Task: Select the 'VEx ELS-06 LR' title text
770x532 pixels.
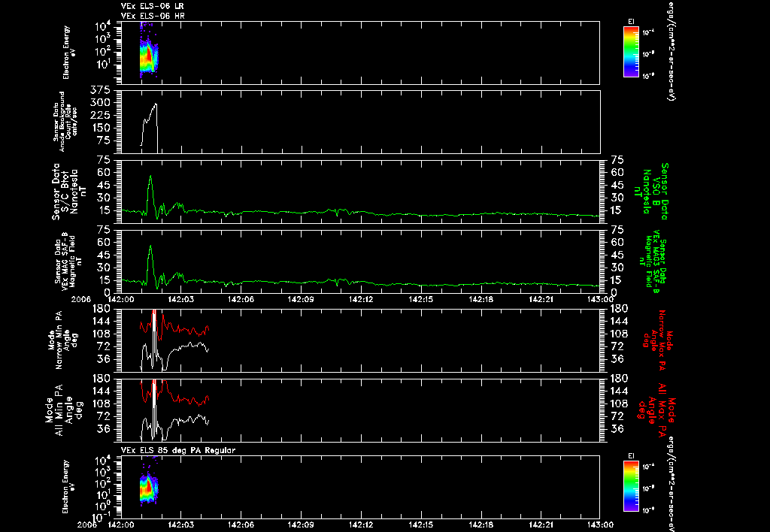Action: (153, 6)
